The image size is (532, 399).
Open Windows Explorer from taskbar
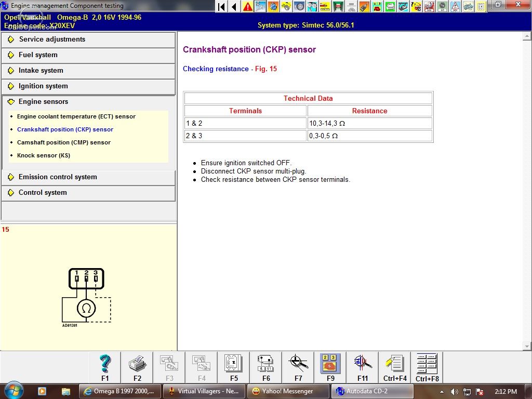(x=65, y=392)
